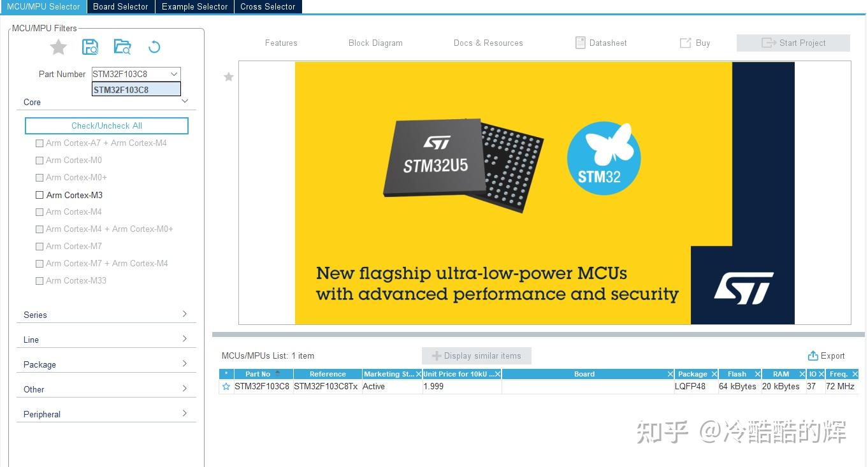
Task: Click the star icon beside the banner
Action: [228, 77]
